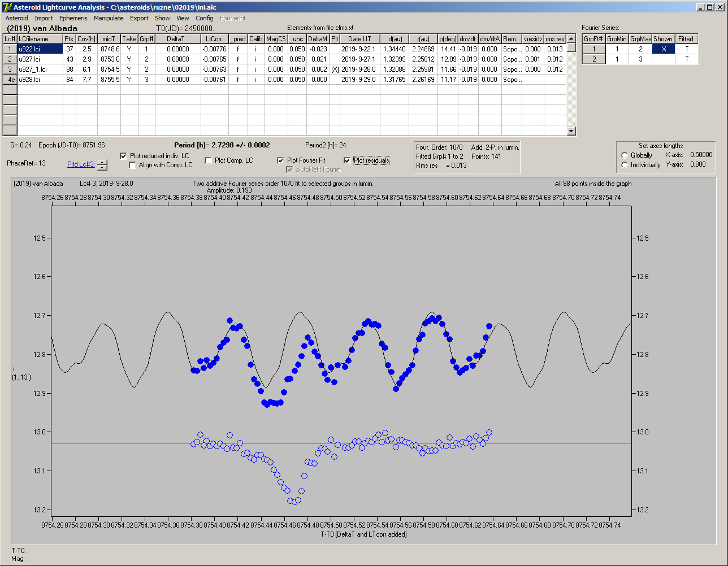Screen dimensions: 728x566
Task: Open the Show menu
Action: click(x=162, y=18)
